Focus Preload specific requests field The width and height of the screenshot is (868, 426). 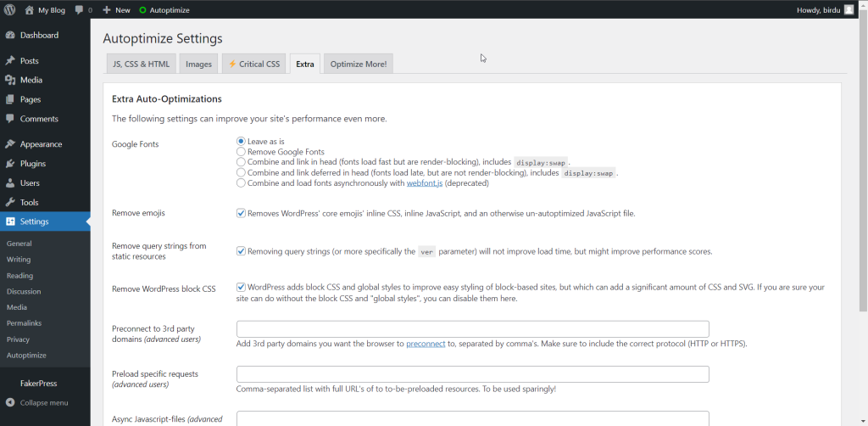tap(473, 374)
